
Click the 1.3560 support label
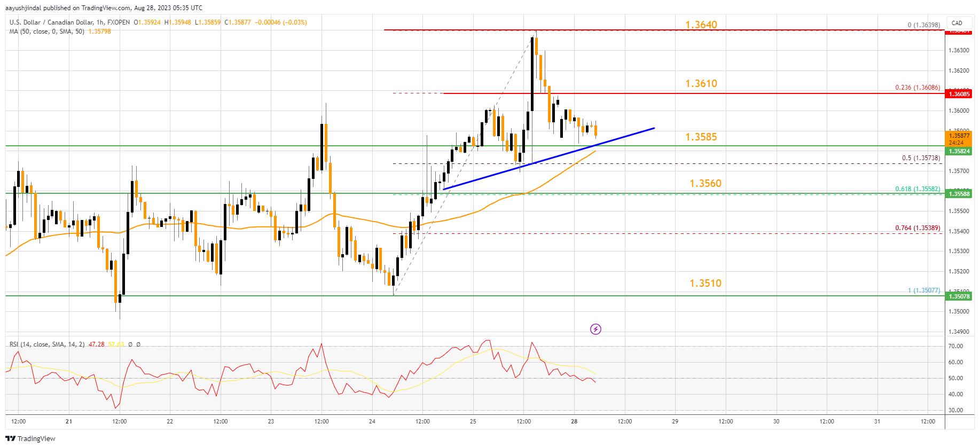click(705, 183)
